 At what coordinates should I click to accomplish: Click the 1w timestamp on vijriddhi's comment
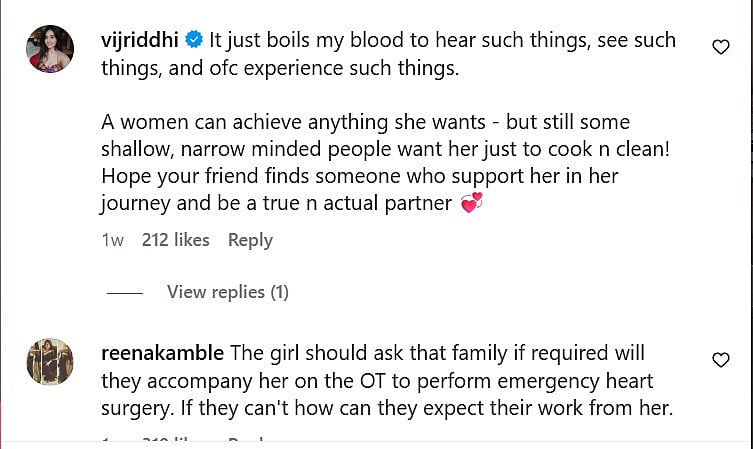(112, 240)
